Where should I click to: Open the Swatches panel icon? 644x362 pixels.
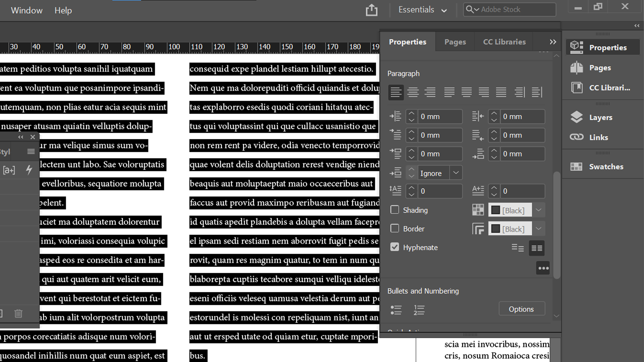pos(577,167)
